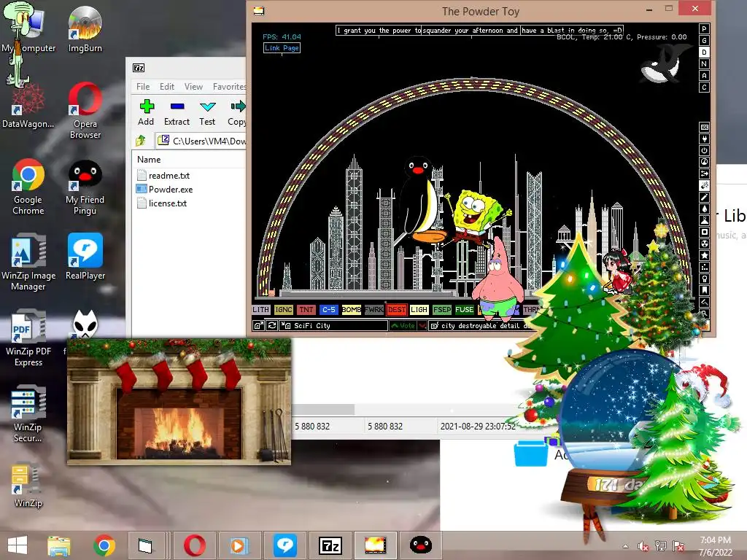Toggle the A display mode button
Image resolution: width=747 pixels, height=560 pixels.
click(704, 75)
